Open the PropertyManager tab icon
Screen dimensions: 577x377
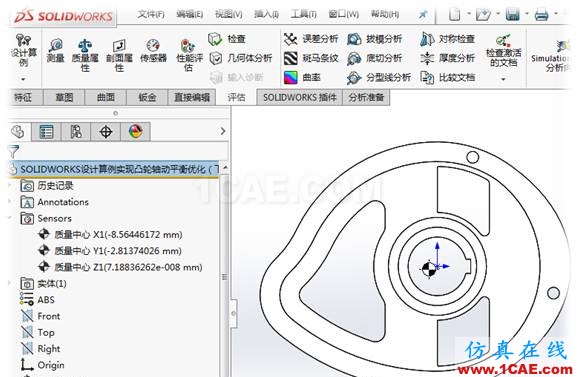click(46, 131)
